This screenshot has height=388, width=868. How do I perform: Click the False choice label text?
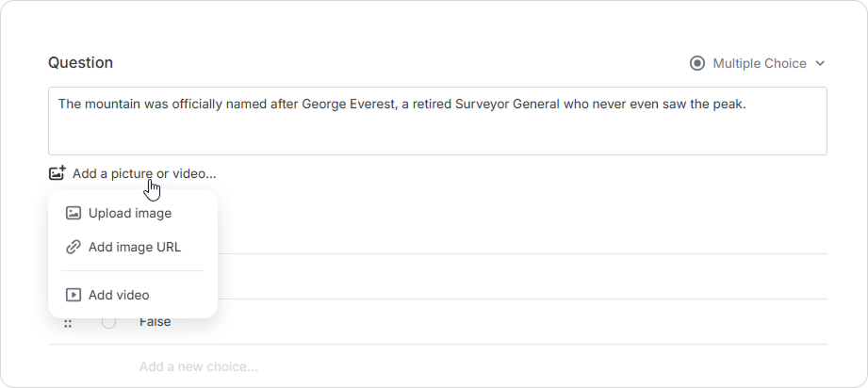point(155,321)
